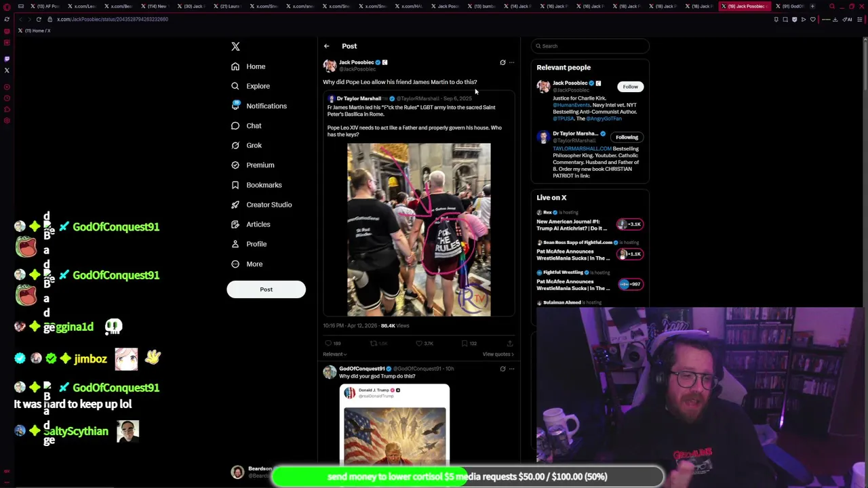Viewport: 868px width, 488px height.
Task: Open the @HumanEvents link in Jack Posobiec's bio
Action: pos(571,105)
